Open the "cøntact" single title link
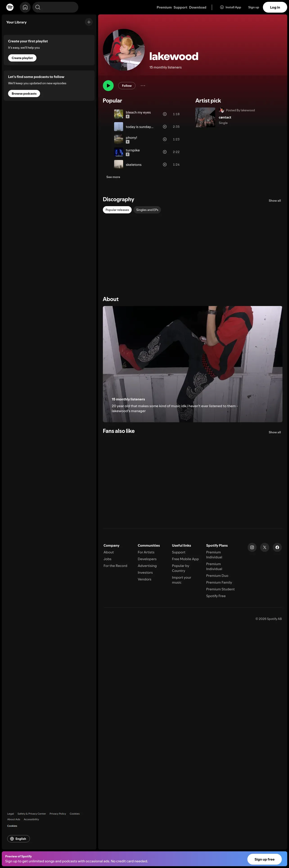 click(x=225, y=118)
